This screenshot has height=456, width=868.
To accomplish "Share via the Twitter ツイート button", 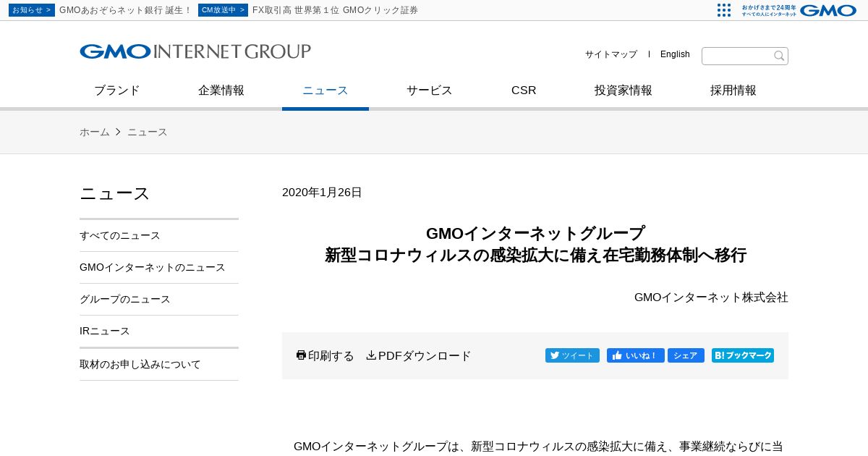I will (572, 355).
